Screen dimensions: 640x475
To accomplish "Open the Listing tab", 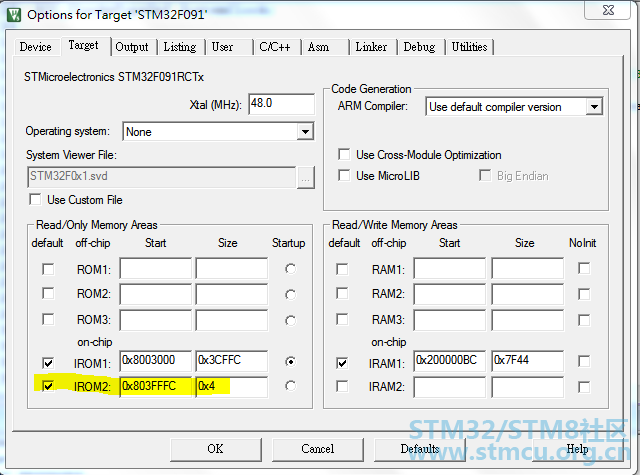I will point(180,47).
